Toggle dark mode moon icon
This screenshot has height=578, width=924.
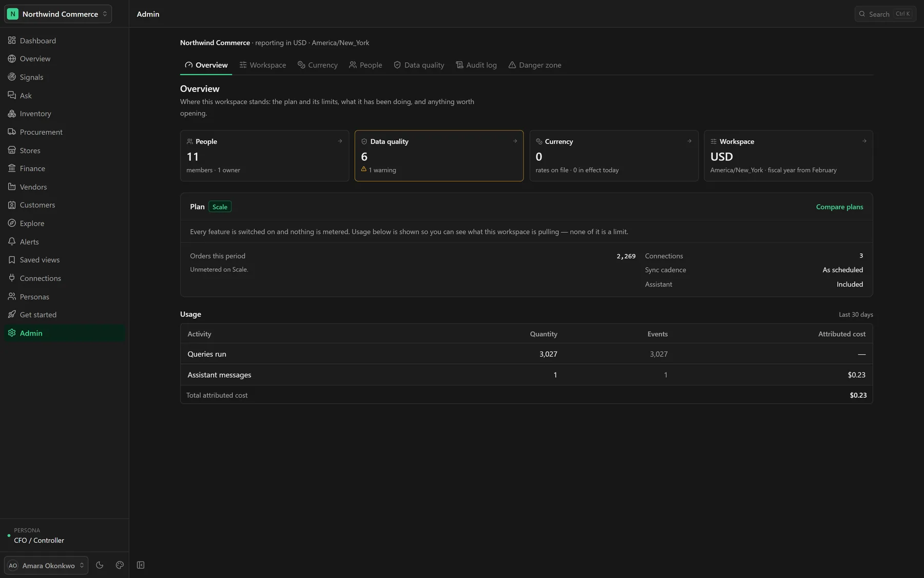click(x=100, y=565)
